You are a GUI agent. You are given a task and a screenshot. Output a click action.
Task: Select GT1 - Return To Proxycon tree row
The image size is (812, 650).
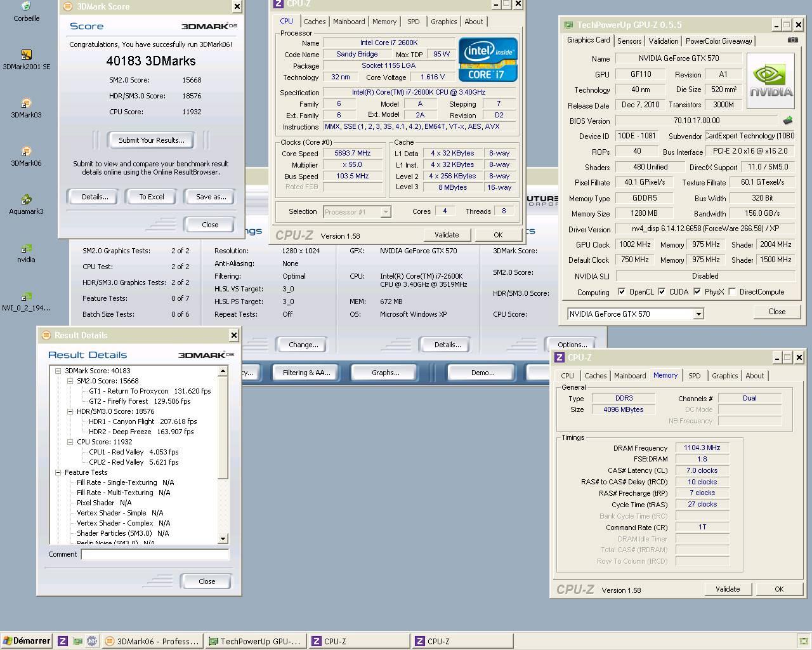pos(150,391)
